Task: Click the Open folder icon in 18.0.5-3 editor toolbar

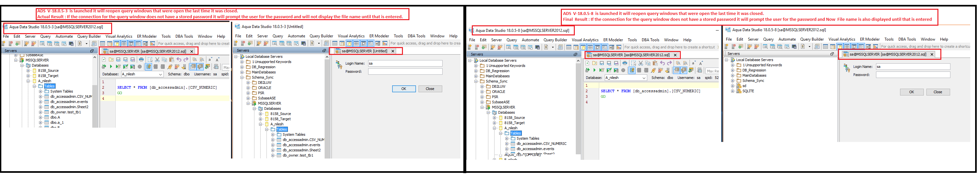Action: [111, 60]
